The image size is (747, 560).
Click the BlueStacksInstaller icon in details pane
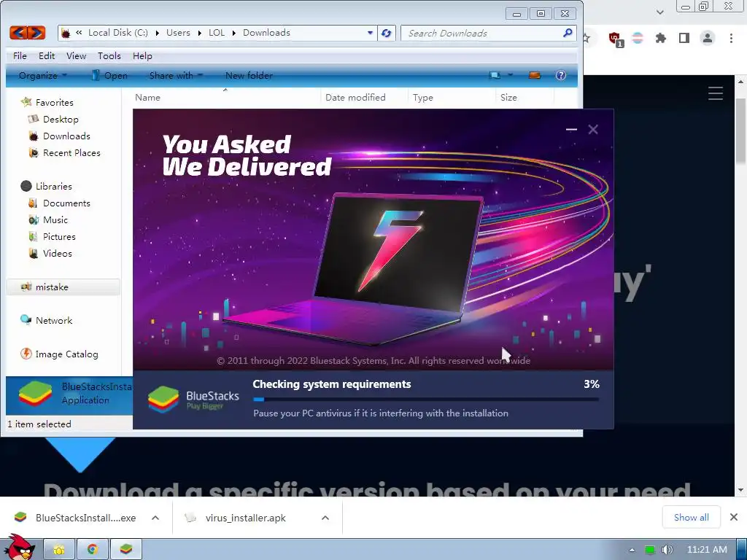(35, 394)
